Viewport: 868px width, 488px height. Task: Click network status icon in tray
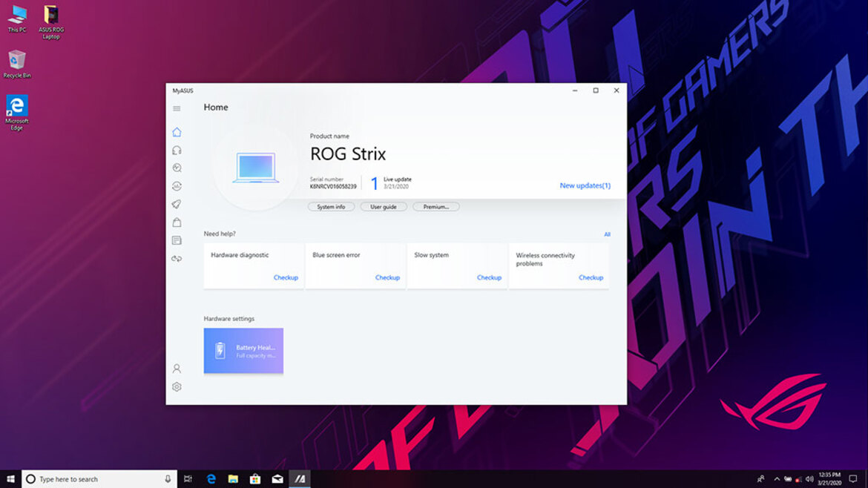tap(798, 479)
